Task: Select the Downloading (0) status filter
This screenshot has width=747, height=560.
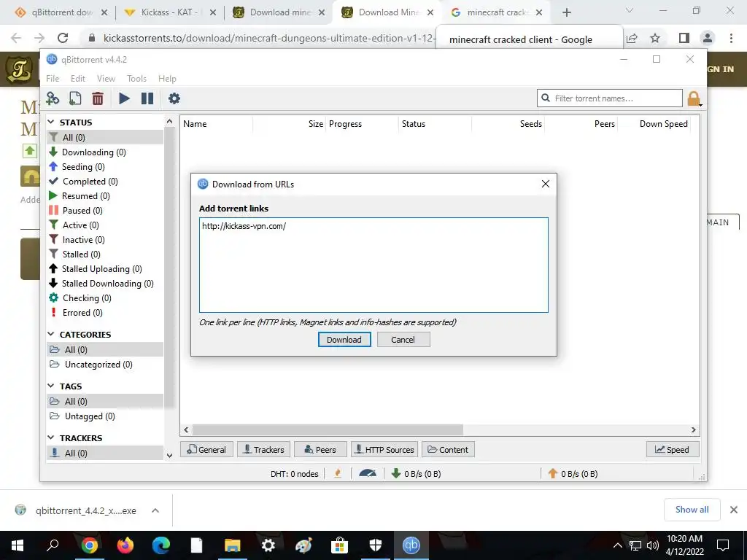Action: pyautogui.click(x=94, y=152)
